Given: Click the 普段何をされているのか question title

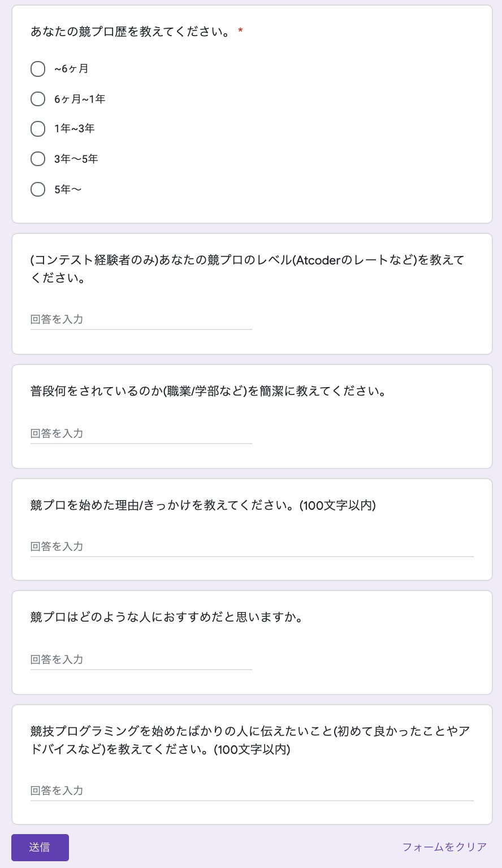Looking at the screenshot, I should [x=209, y=391].
